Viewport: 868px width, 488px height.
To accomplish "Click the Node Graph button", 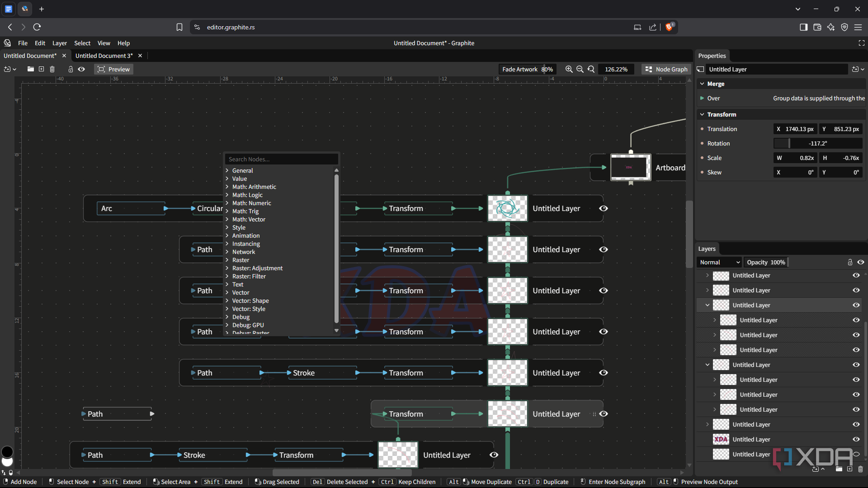I will point(666,69).
